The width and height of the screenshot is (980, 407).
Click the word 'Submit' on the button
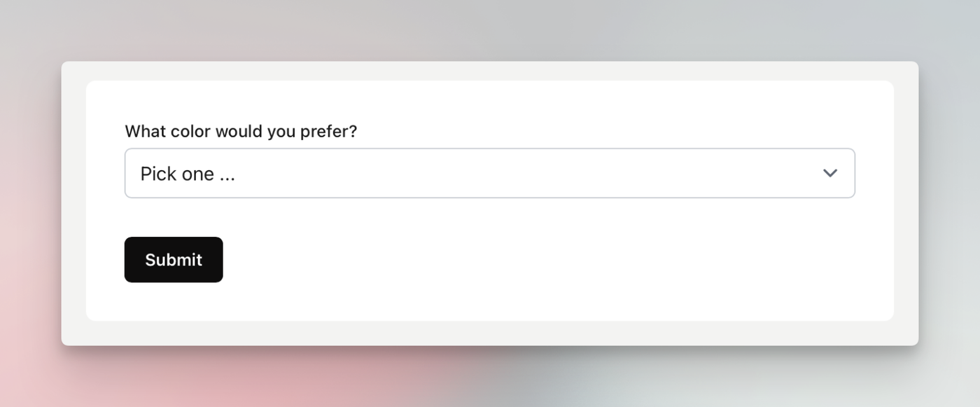(x=174, y=260)
